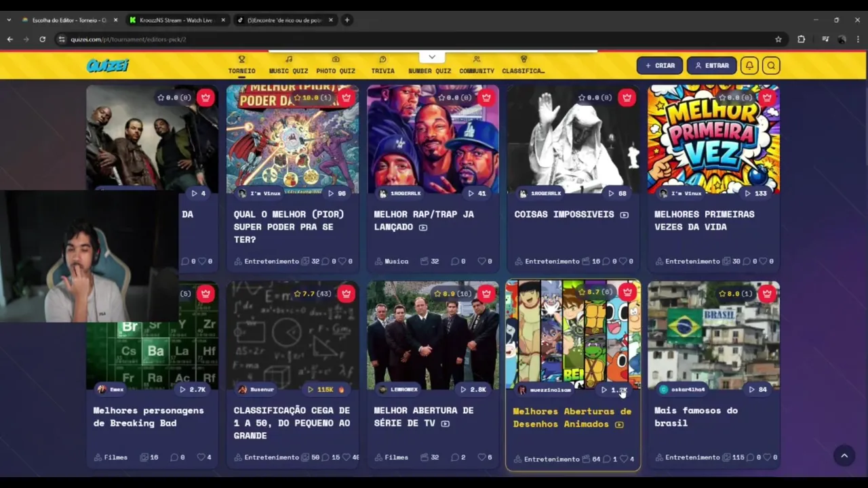The height and width of the screenshot is (488, 868).
Task: Click the crown badge on Classificação Cega card
Action: pyautogui.click(x=346, y=293)
